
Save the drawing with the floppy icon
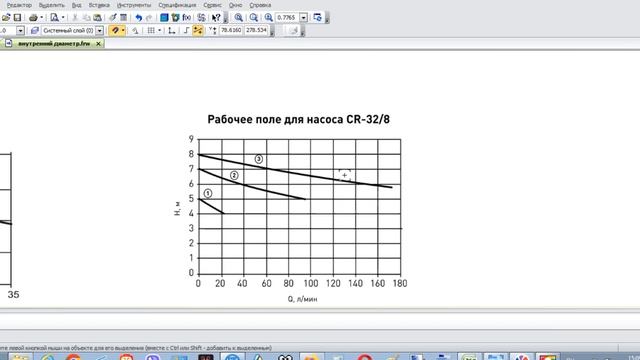point(17,18)
